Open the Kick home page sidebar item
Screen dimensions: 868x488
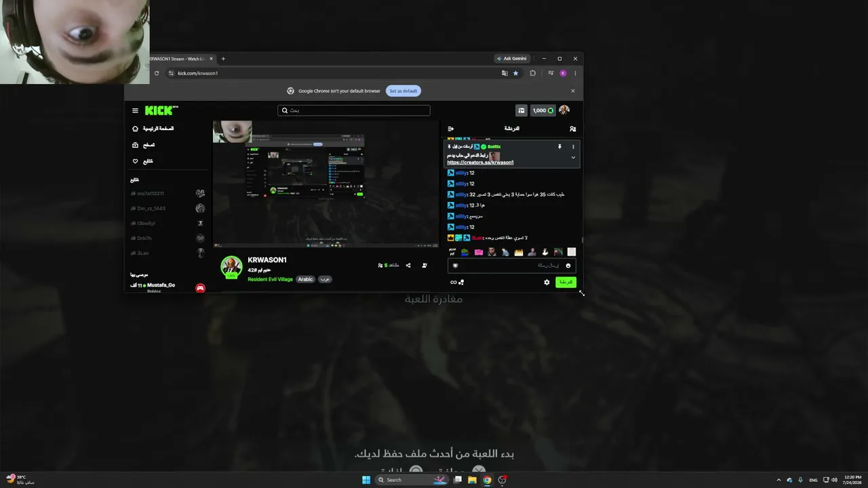[x=153, y=129]
